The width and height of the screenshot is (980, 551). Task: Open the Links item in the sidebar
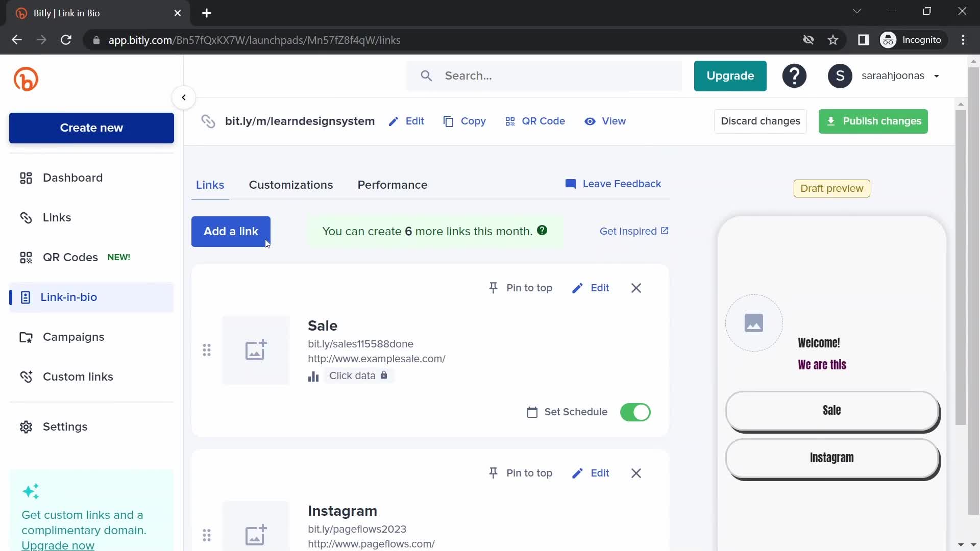point(91,218)
